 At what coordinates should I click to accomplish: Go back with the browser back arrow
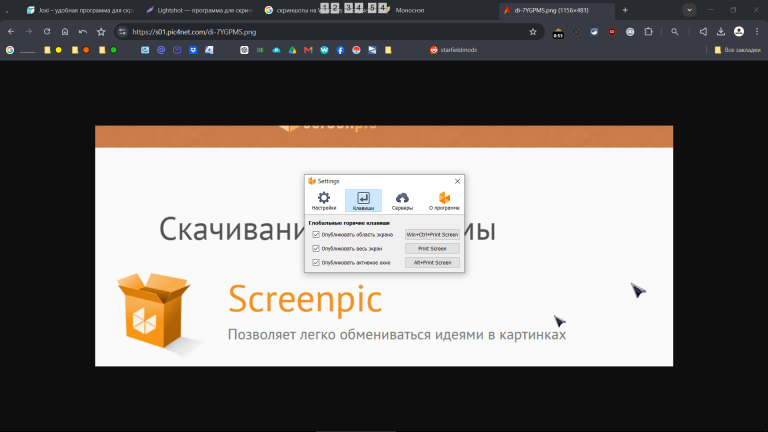coord(11,32)
